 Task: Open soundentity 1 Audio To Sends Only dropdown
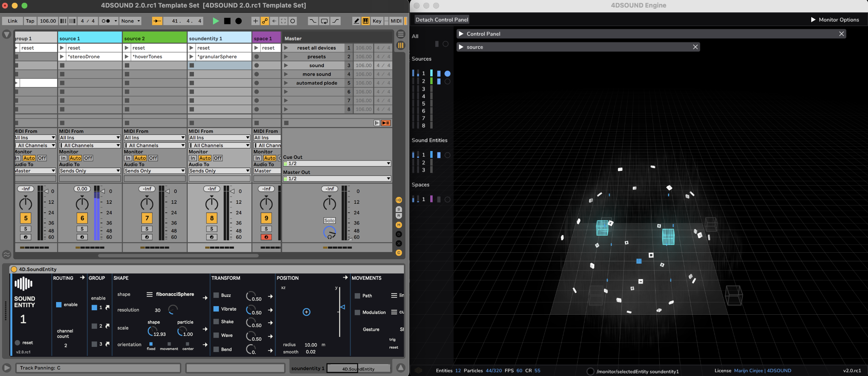219,171
